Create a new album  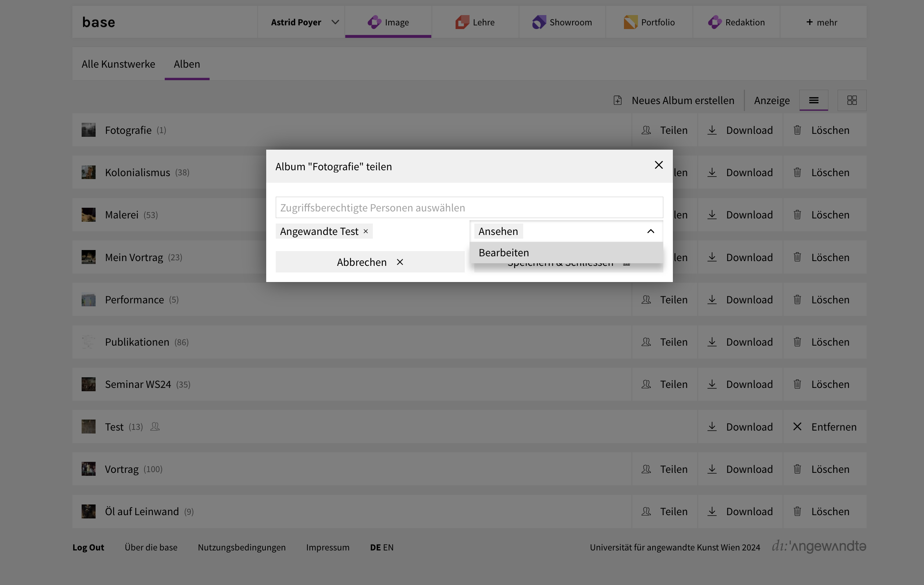coord(674,100)
